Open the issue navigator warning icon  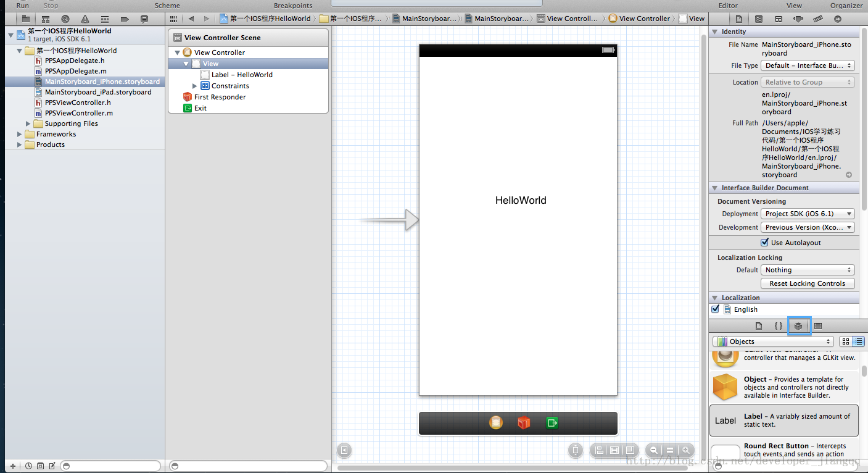(x=85, y=19)
